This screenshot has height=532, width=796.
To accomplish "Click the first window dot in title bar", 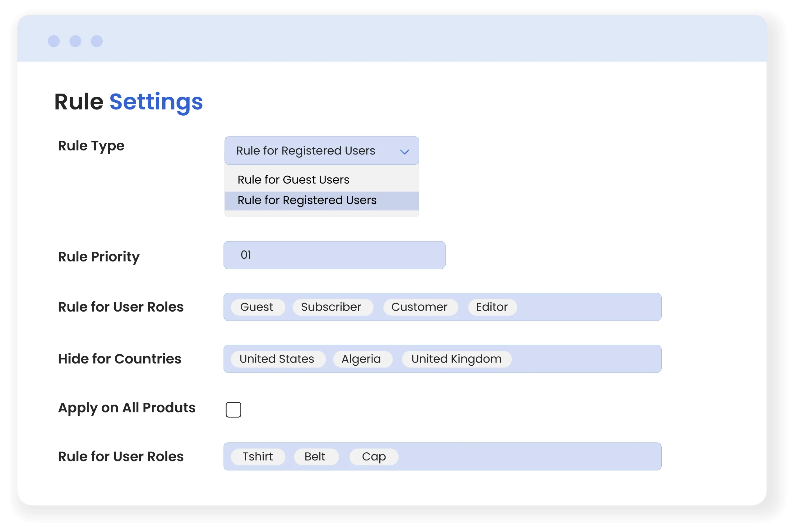I will 53,41.
